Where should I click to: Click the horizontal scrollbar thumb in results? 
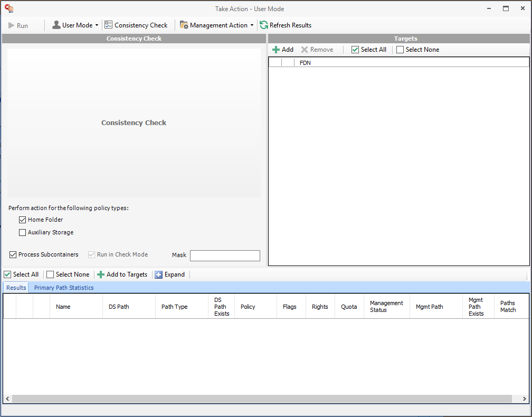[x=262, y=399]
